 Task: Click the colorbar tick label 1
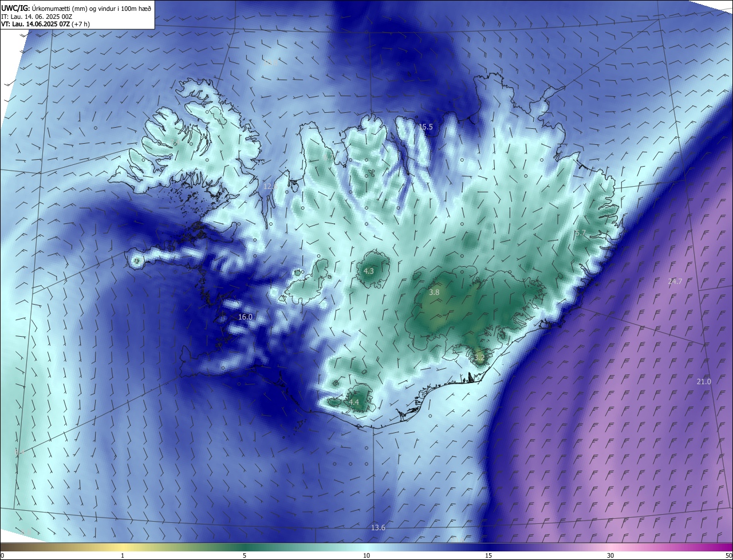(123, 555)
